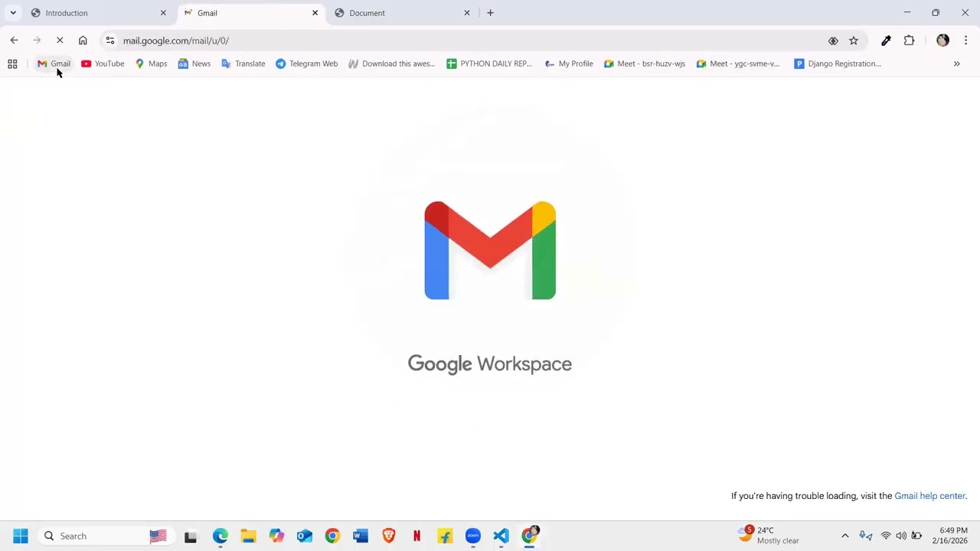
Task: Open the Apps grid in bookmarks bar
Action: pos(12,64)
